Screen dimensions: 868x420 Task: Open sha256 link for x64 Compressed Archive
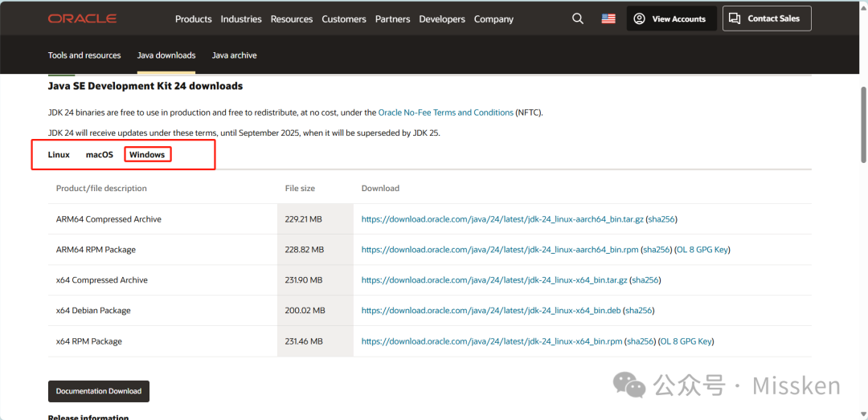coord(645,280)
